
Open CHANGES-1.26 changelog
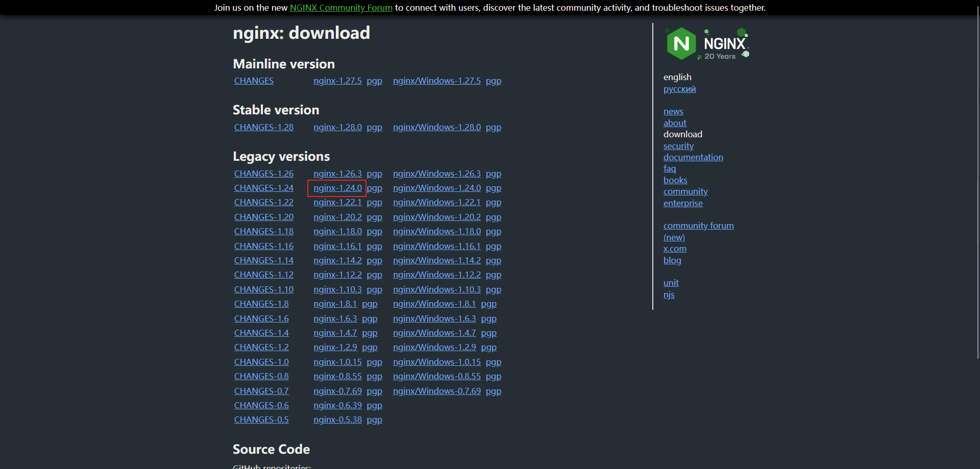tap(264, 174)
